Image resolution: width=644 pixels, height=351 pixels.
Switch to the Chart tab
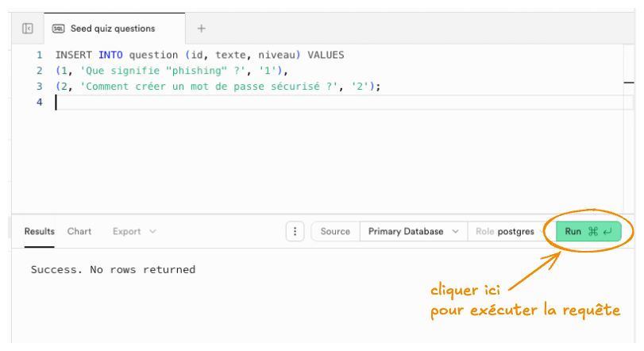[x=79, y=232]
